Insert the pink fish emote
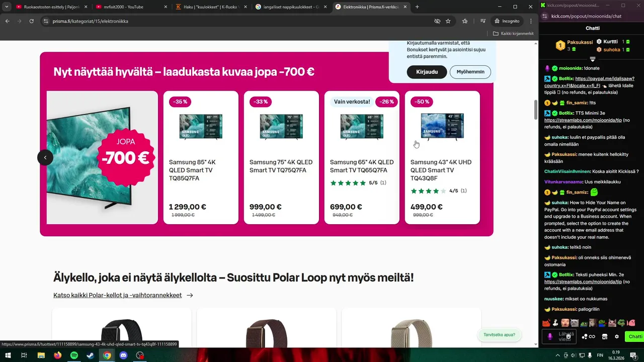The width and height of the screenshot is (644, 362). tap(631, 323)
